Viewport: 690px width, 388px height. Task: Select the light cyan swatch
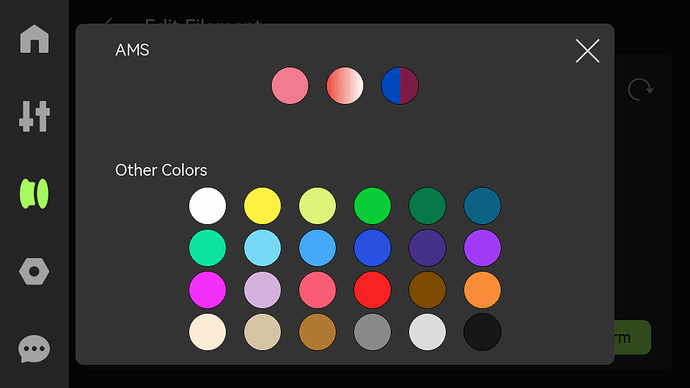click(262, 248)
